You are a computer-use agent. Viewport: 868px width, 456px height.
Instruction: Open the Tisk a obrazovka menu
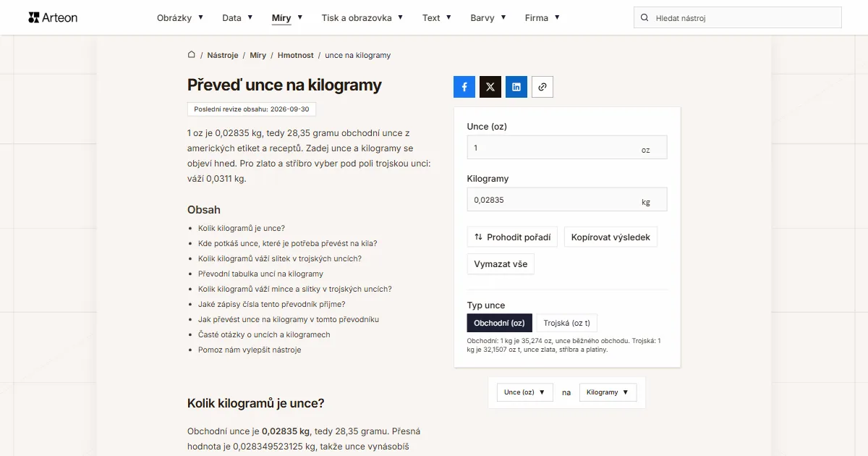tap(362, 17)
